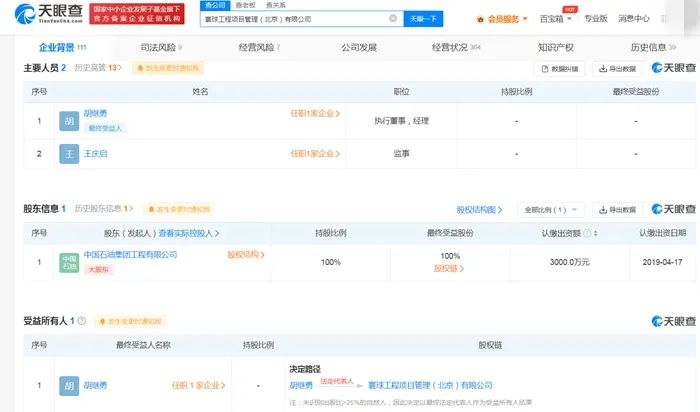Expand the 会员服务 dropdown menu

[525, 19]
